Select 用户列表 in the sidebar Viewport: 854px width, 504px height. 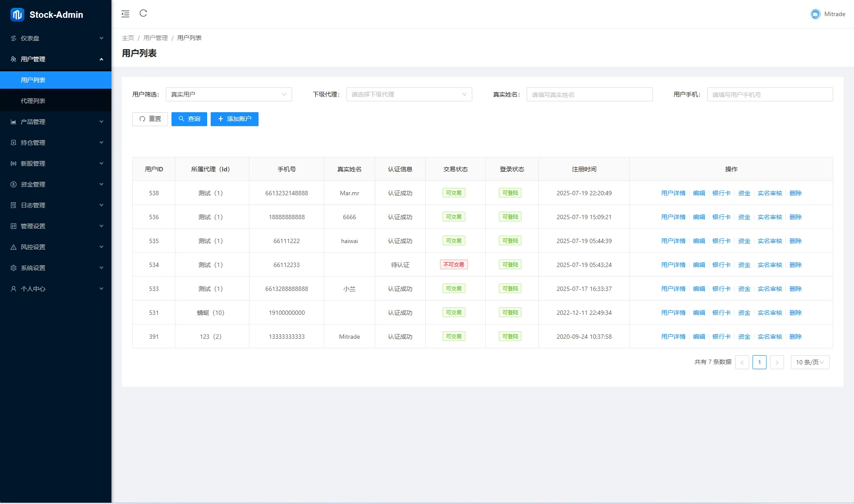(x=33, y=80)
